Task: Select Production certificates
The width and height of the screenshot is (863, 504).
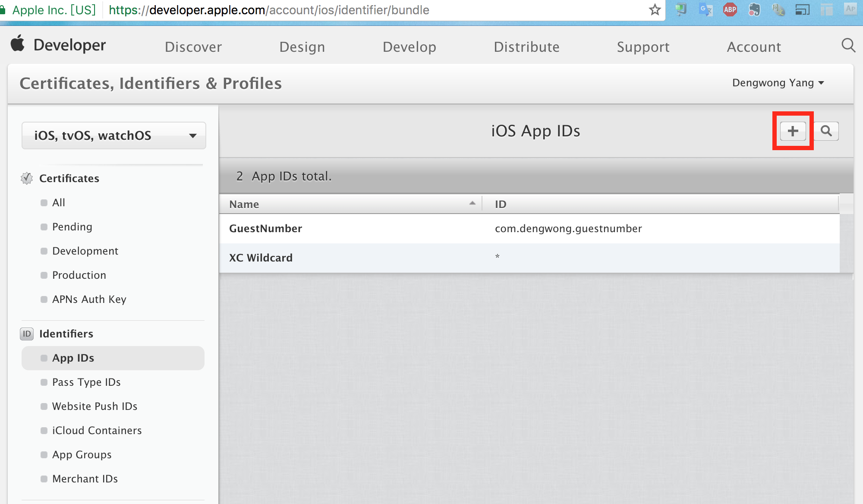Action: pyautogui.click(x=79, y=275)
